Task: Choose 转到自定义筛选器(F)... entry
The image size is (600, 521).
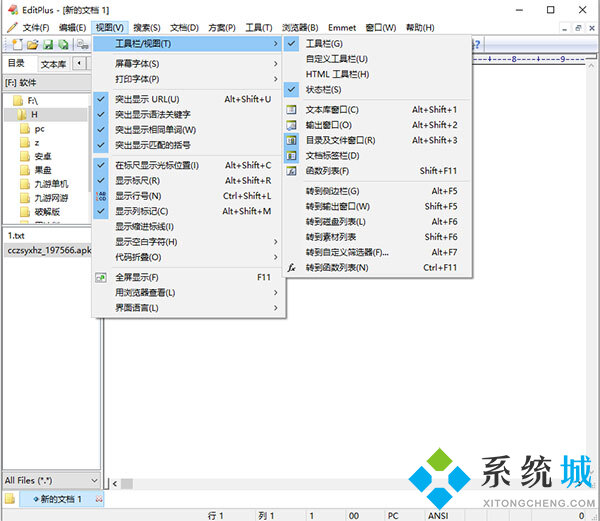Action: pyautogui.click(x=377, y=252)
